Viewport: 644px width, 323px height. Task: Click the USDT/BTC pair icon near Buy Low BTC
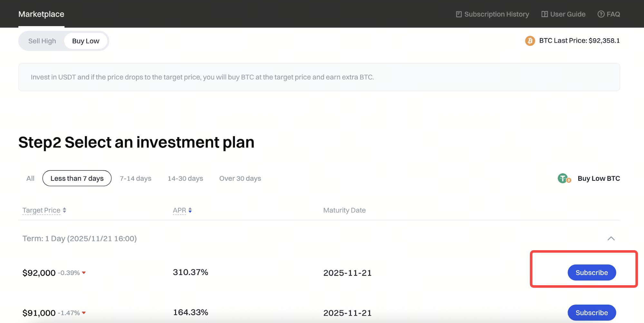(x=564, y=178)
